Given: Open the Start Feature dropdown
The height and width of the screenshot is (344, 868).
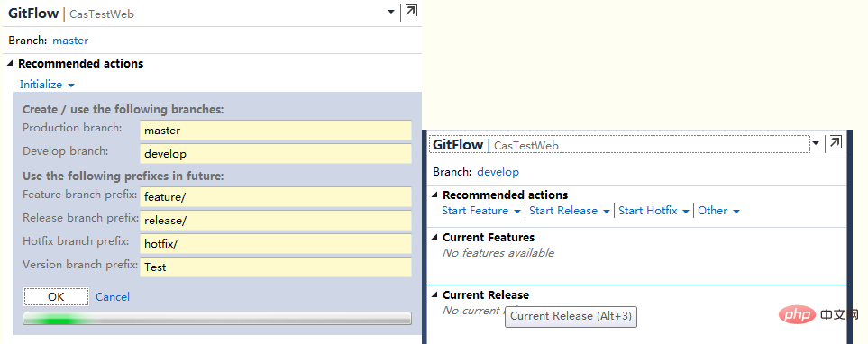Looking at the screenshot, I should point(481,211).
